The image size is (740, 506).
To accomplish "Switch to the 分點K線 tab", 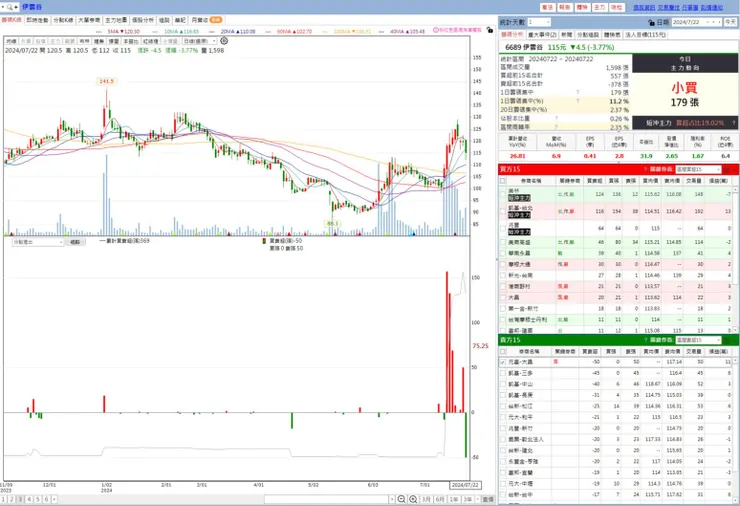I will click(63, 20).
